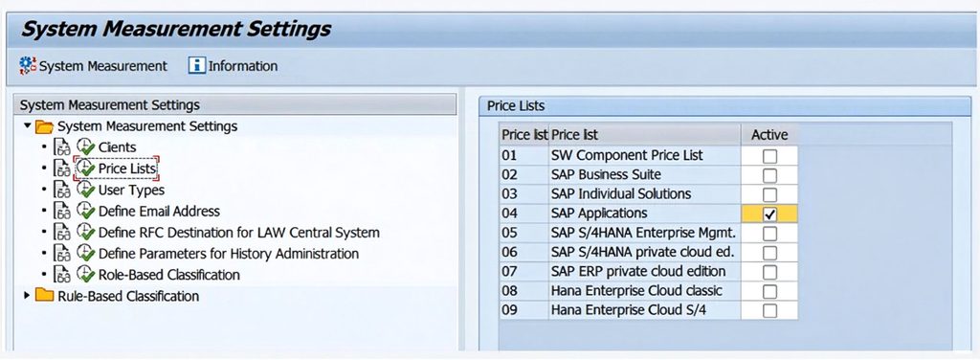Click the document icon beside History Administration parameters

(x=62, y=254)
